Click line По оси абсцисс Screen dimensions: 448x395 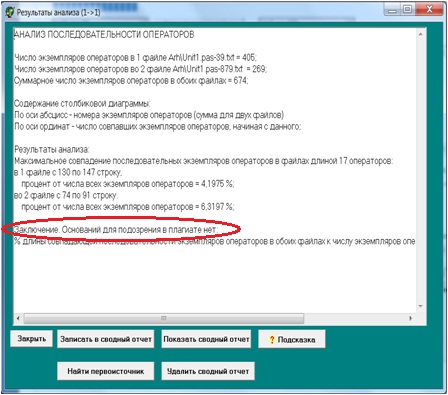click(x=149, y=115)
